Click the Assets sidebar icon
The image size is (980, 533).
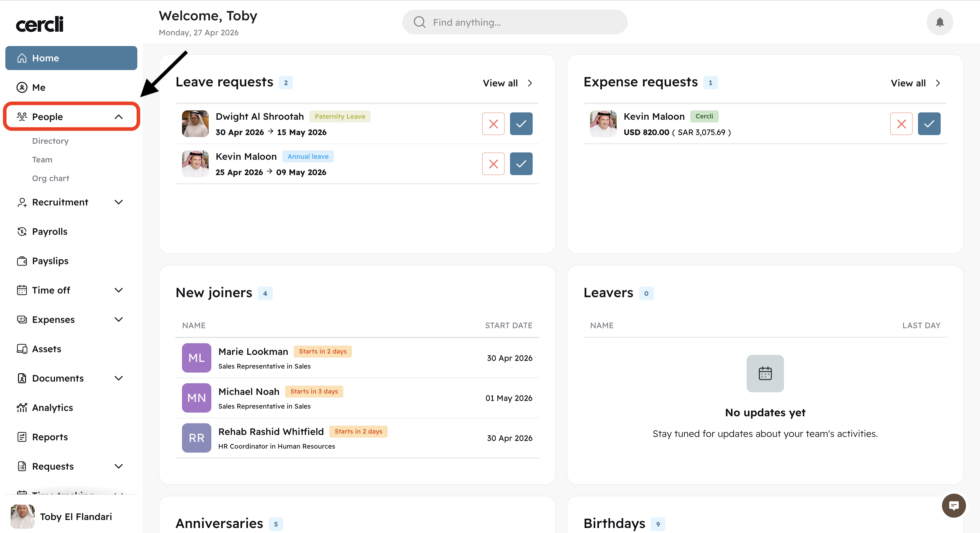pyautogui.click(x=22, y=349)
